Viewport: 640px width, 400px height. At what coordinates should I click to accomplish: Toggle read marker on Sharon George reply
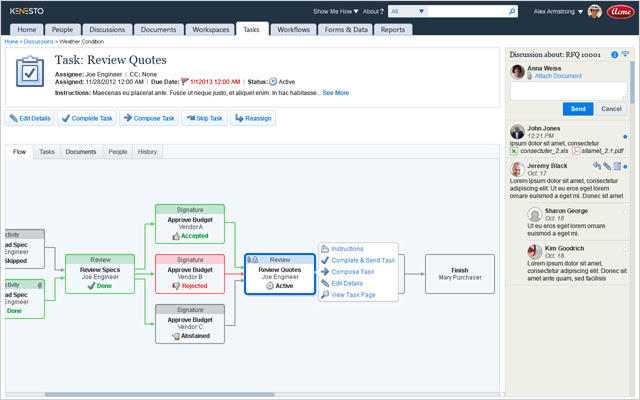[x=626, y=212]
